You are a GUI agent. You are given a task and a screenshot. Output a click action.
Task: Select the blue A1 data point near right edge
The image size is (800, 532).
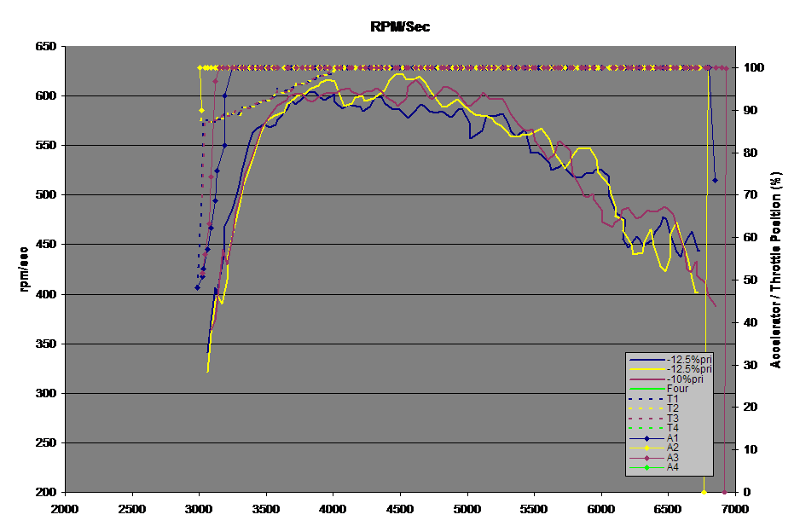(x=715, y=180)
